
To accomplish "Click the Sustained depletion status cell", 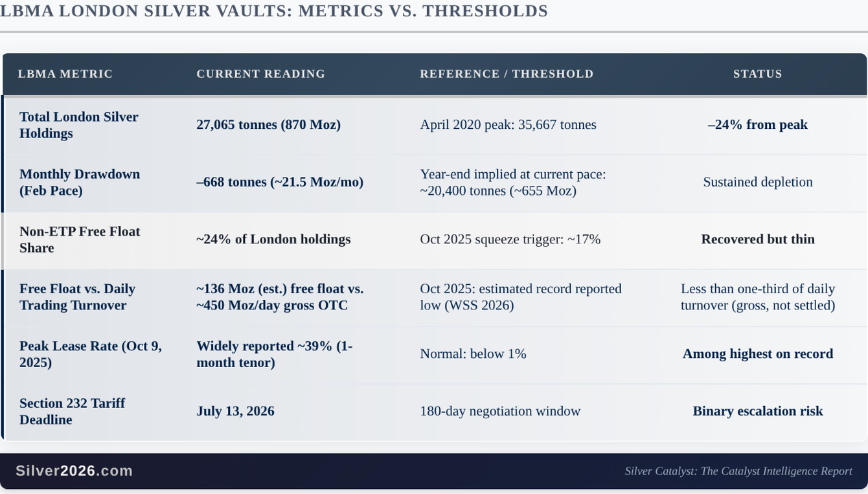I will click(757, 183).
